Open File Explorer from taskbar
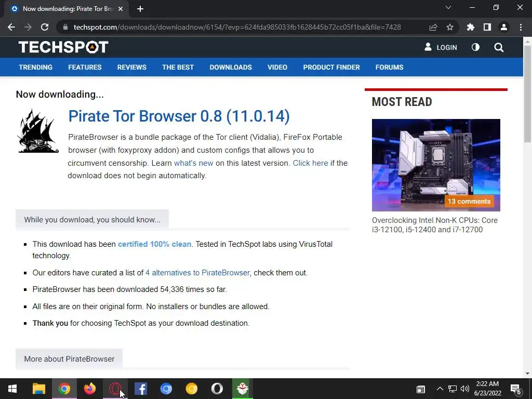This screenshot has width=532, height=399. tap(38, 389)
